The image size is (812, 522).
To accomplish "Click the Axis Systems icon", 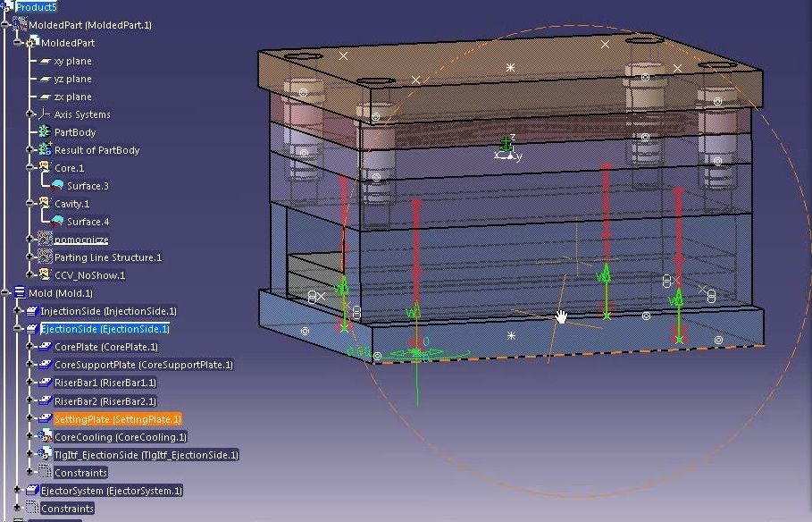I will point(45,114).
